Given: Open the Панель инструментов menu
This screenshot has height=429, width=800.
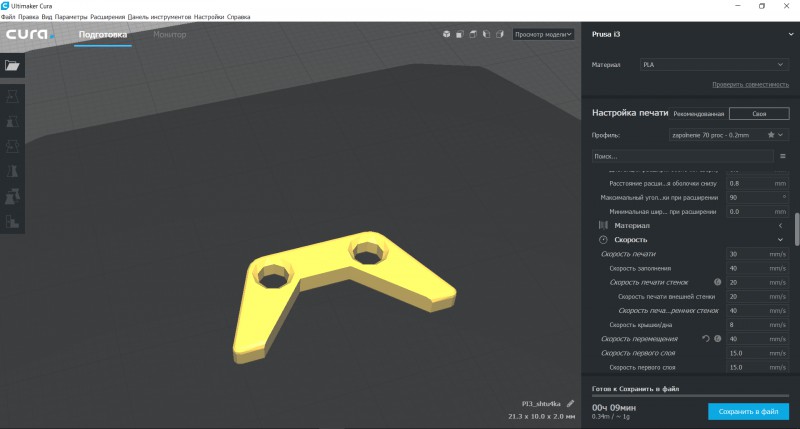Looking at the screenshot, I should (x=159, y=17).
